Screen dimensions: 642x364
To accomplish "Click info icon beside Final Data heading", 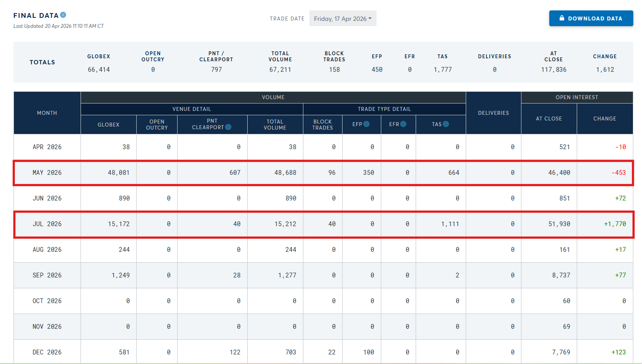I will [x=63, y=15].
